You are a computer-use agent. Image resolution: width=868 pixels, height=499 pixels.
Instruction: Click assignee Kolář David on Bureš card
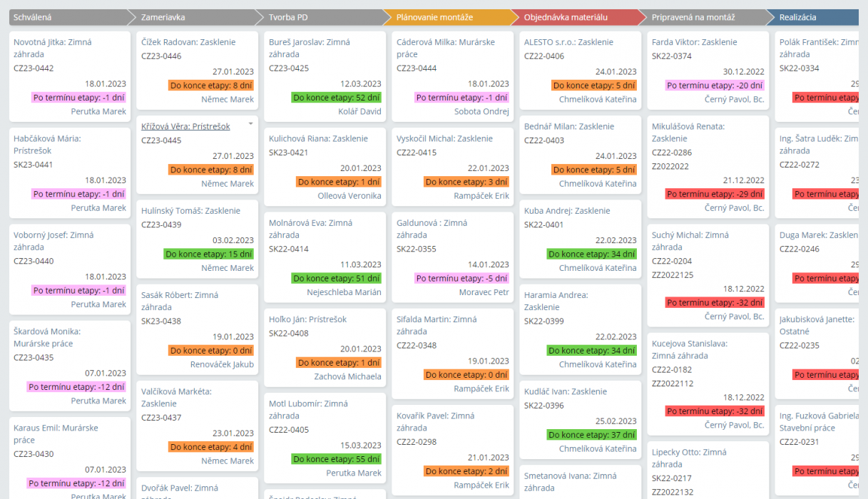359,112
